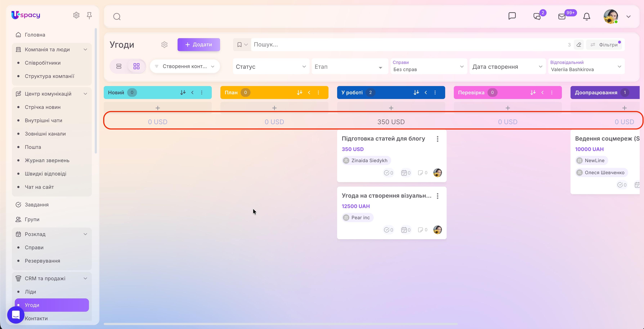
Task: Open У роботі column options menu
Action: tap(435, 93)
